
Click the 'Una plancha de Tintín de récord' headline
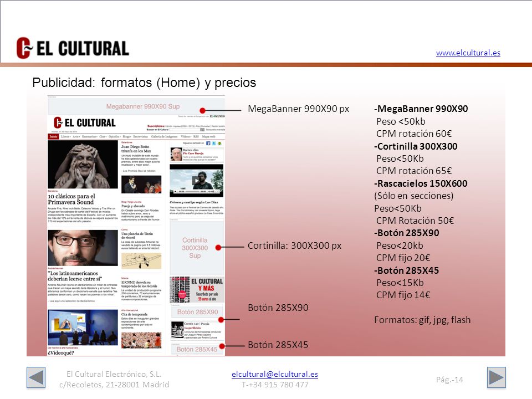point(137,236)
